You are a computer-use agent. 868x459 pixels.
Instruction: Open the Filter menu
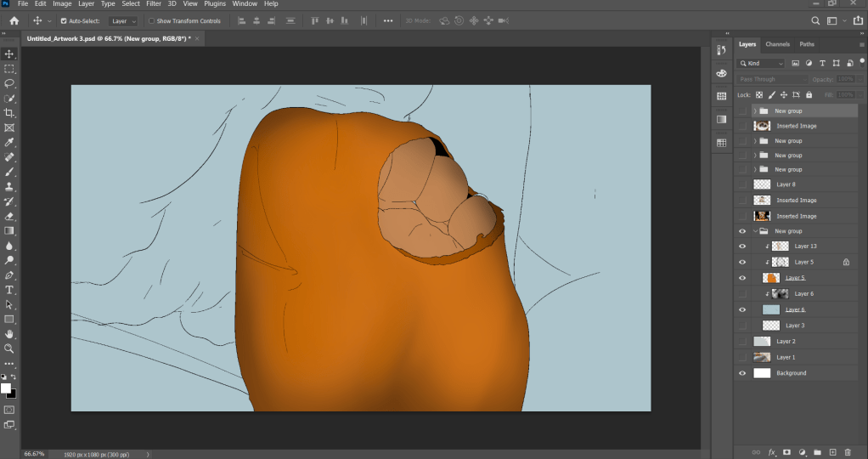click(153, 4)
